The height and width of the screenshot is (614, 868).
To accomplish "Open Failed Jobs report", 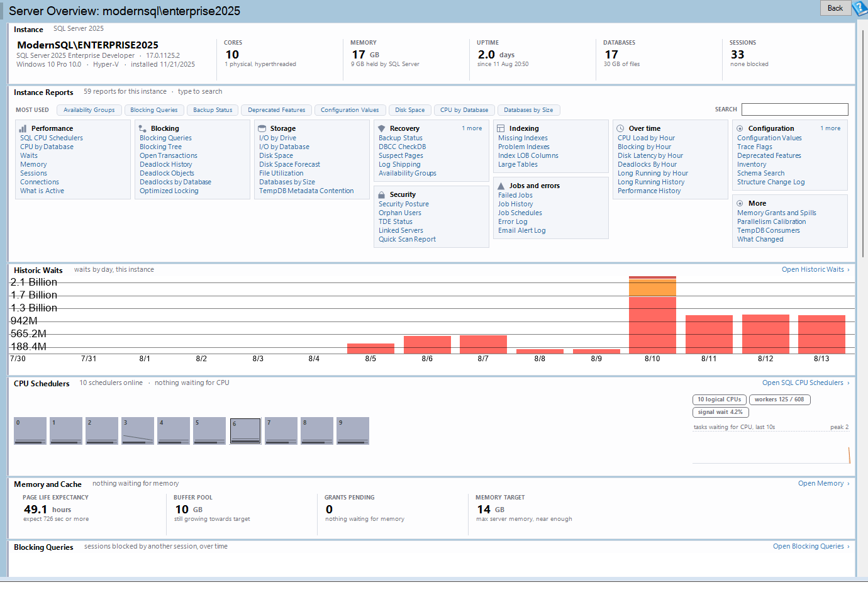I will [x=515, y=195].
